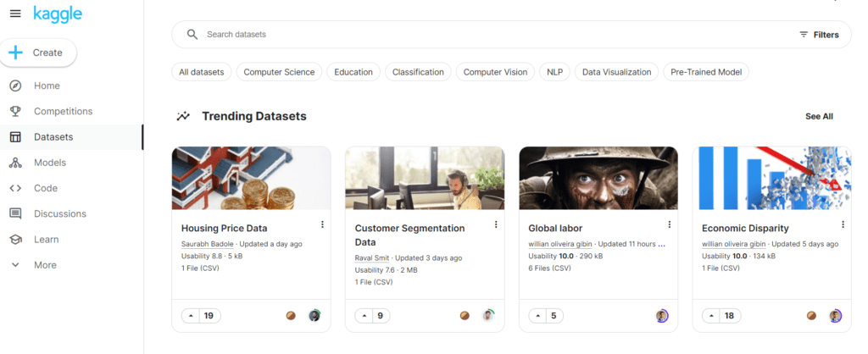Click the plus icon on Create

click(x=15, y=53)
